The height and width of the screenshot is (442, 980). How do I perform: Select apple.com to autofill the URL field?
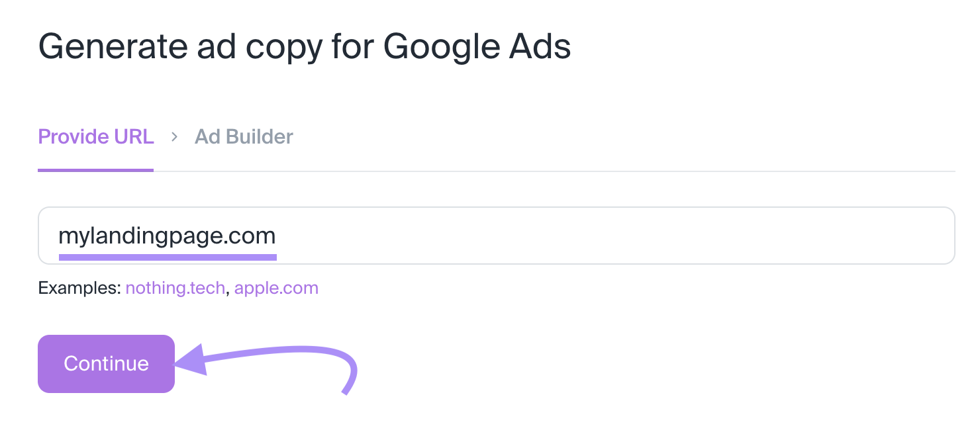click(x=276, y=288)
